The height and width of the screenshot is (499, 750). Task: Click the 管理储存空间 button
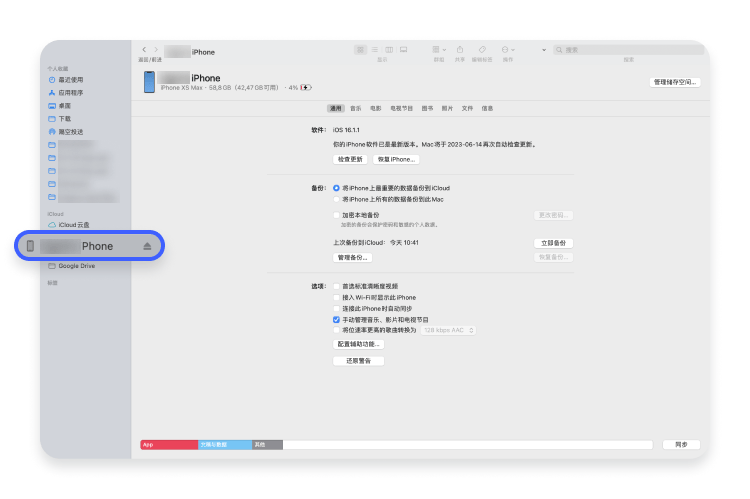(675, 82)
